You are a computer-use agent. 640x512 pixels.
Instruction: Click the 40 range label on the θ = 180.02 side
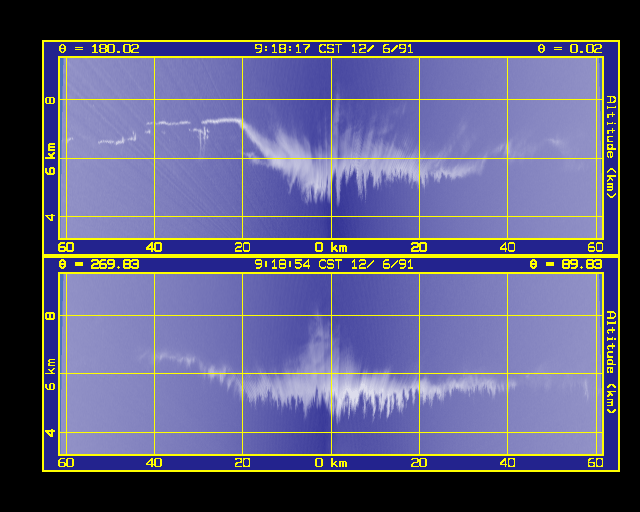(154, 247)
